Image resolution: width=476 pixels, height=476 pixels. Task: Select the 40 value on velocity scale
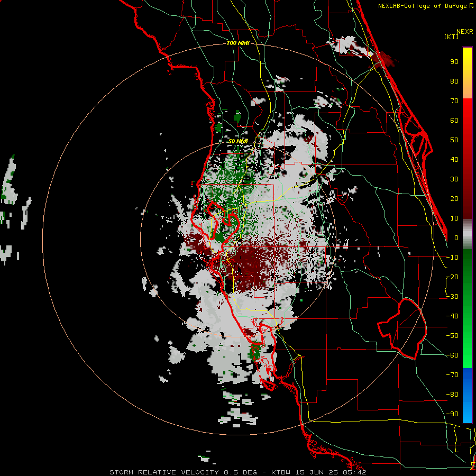pos(454,160)
